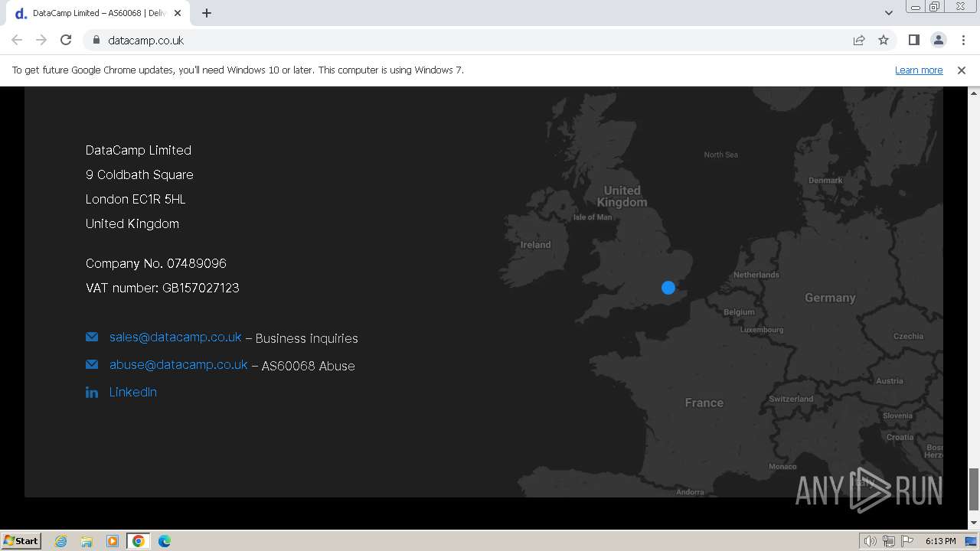Click the VAT number GB157027123 text
Viewport: 980px width, 551px height.
click(x=162, y=288)
